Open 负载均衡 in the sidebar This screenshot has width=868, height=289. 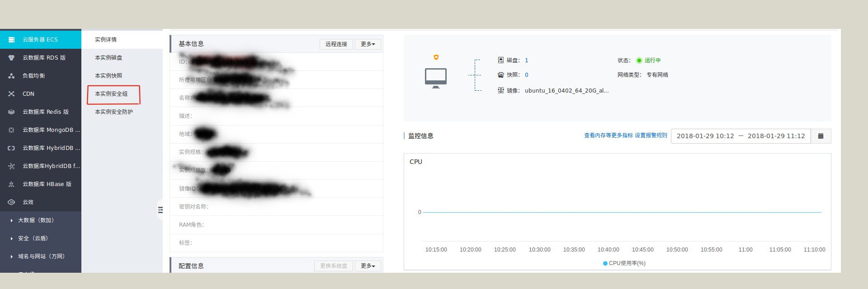(x=41, y=76)
